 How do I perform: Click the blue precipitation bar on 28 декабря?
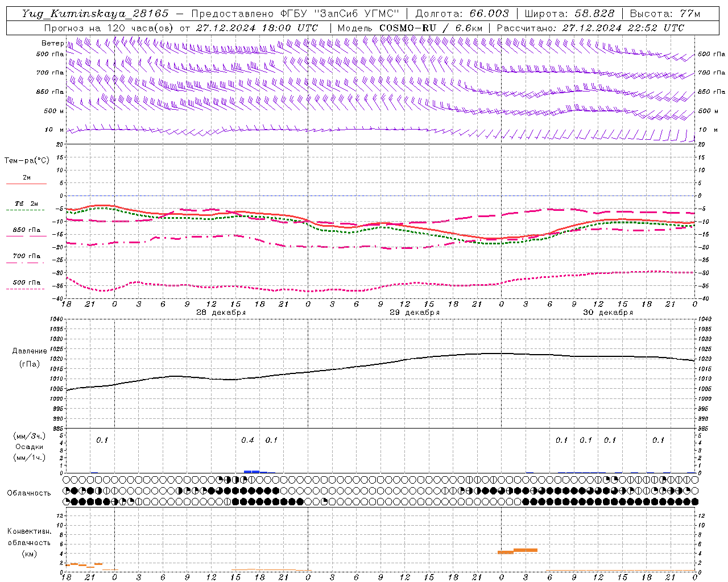click(255, 472)
